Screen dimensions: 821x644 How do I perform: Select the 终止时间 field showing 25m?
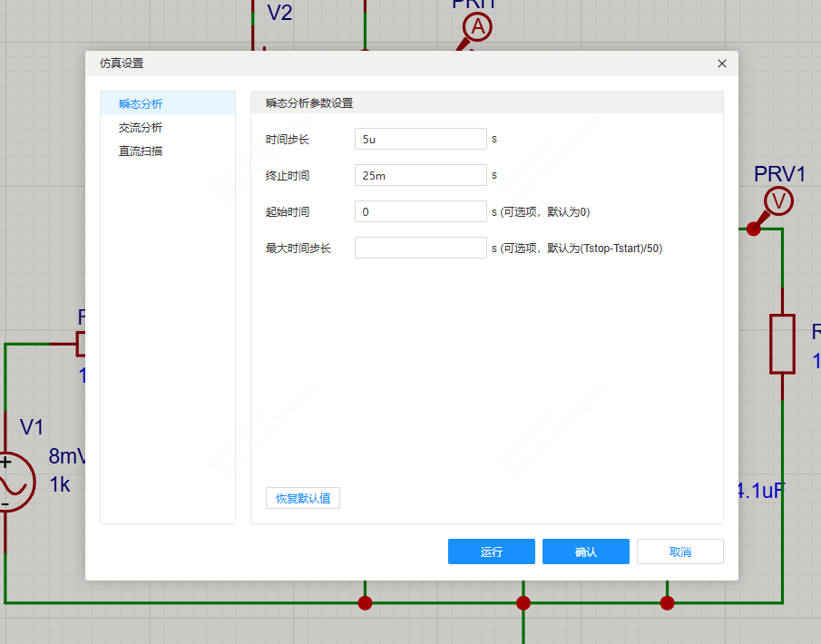[x=420, y=174]
